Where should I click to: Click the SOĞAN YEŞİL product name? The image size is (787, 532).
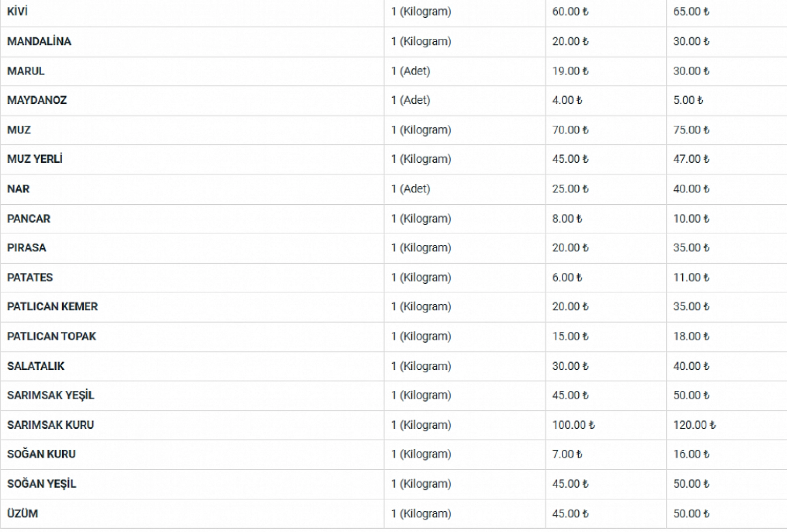(x=42, y=484)
